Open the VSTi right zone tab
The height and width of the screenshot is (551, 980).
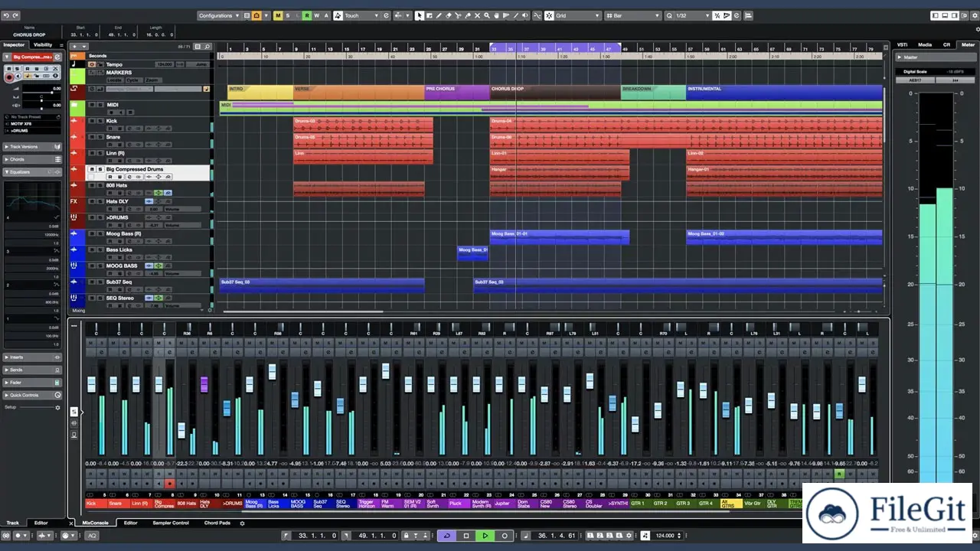point(903,45)
